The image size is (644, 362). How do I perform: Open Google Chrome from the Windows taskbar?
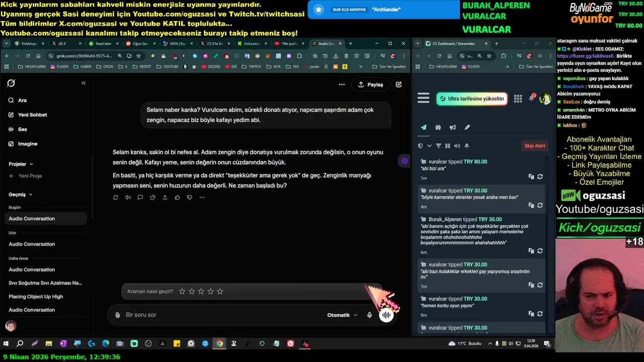219,344
